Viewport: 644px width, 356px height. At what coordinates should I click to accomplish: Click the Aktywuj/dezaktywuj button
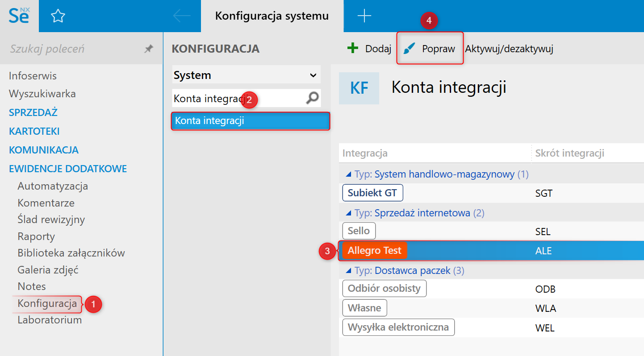[x=509, y=49]
